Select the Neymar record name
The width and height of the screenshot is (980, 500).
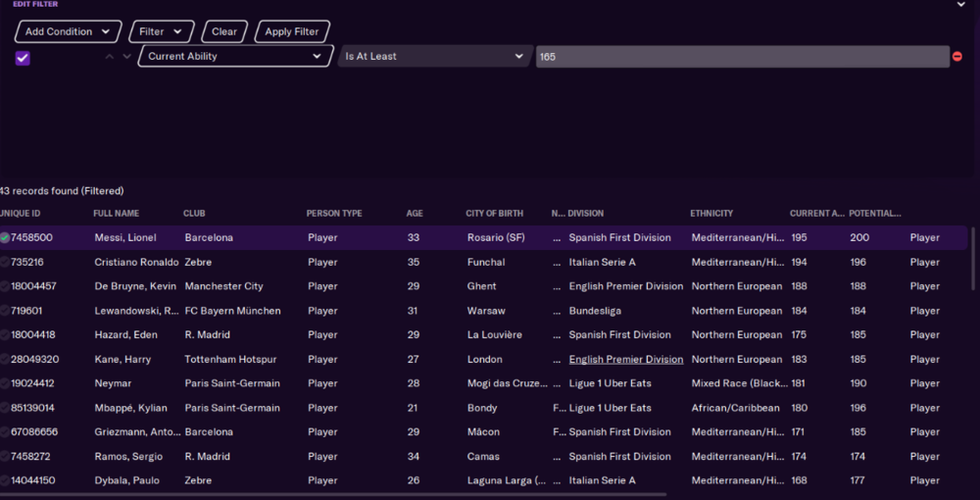[113, 383]
